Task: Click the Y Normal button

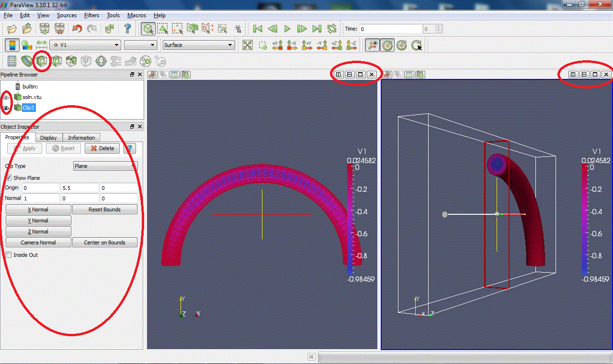Action: pyautogui.click(x=38, y=221)
